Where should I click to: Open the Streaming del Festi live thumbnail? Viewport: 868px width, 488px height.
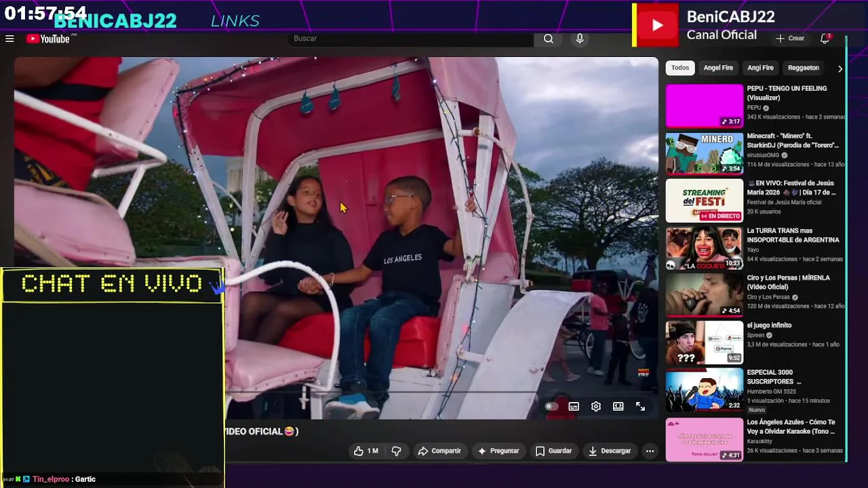click(705, 201)
